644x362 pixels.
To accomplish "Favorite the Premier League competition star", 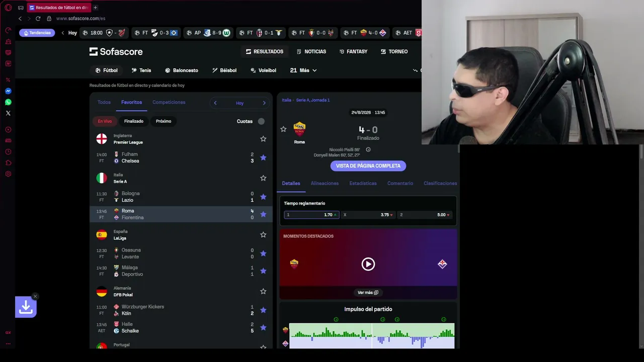I will [x=263, y=139].
